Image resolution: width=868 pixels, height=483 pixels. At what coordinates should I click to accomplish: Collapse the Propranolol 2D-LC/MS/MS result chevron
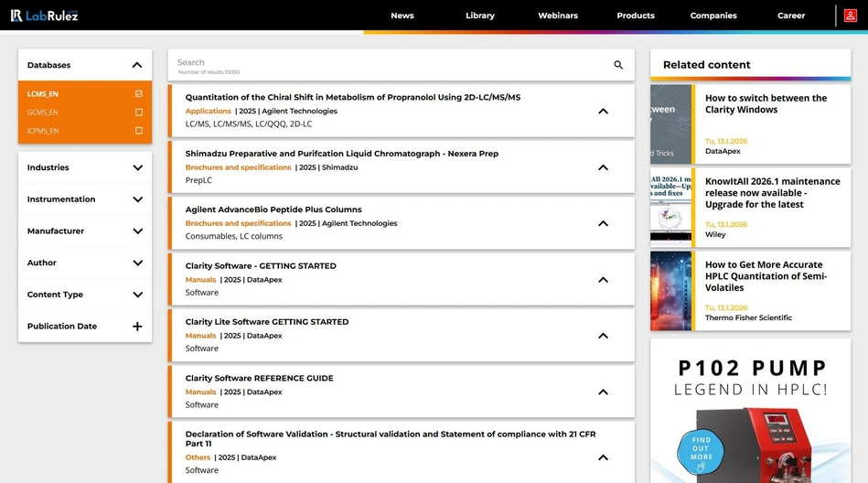[x=603, y=112]
